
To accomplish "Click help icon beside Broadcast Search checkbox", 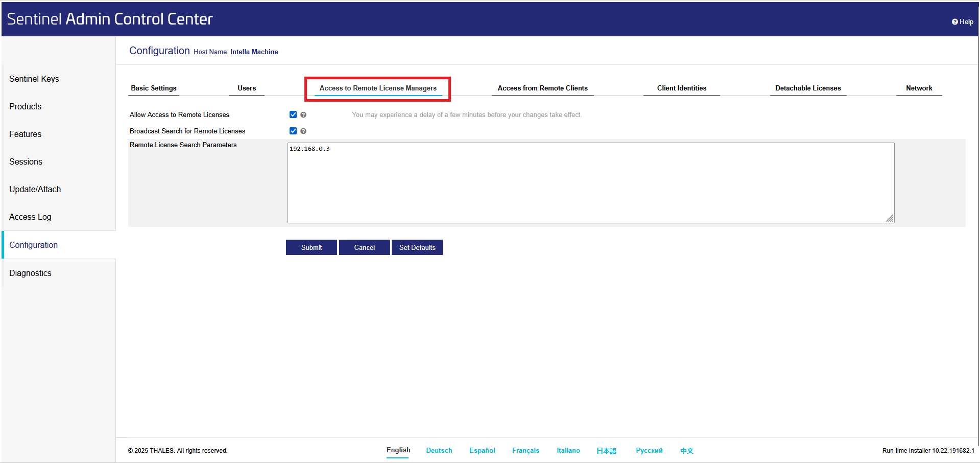I will click(303, 131).
